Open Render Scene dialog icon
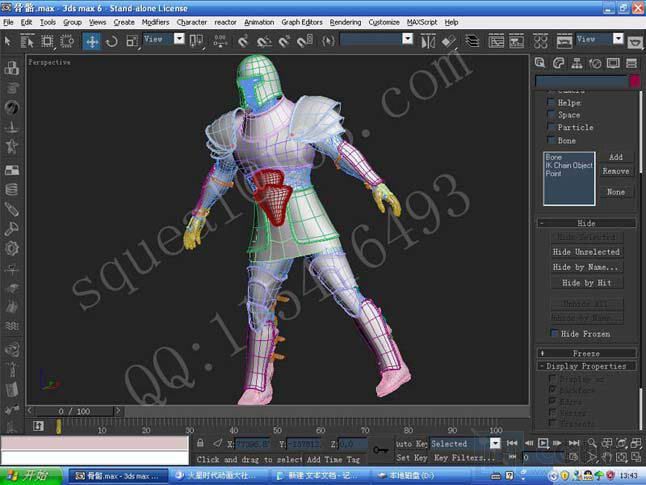 point(564,41)
